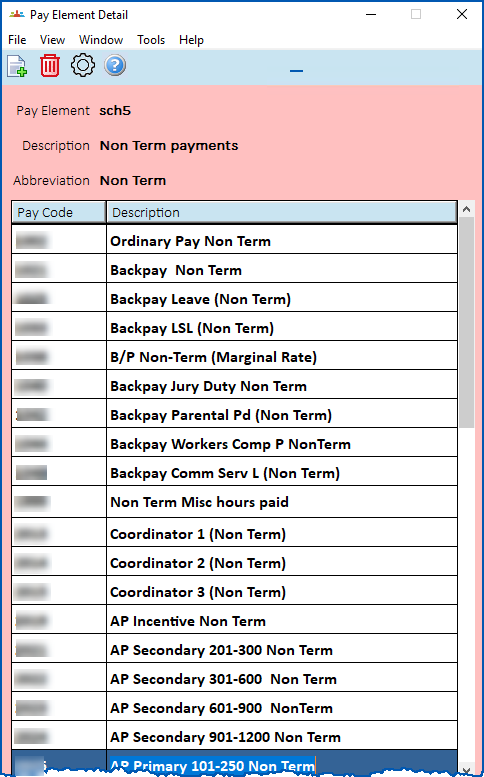Select the AP Incentive Non Term row
This screenshot has height=777, width=484.
(234, 621)
